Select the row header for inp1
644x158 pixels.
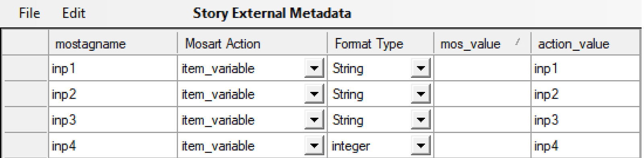(25, 68)
